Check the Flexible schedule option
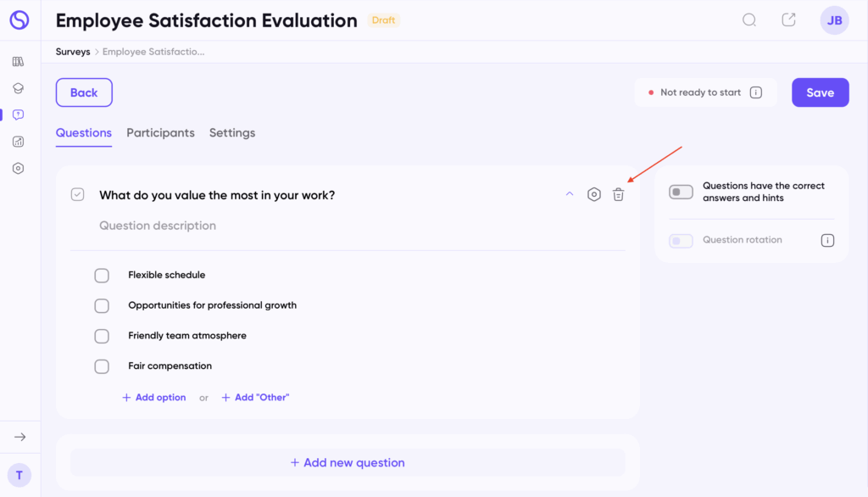Screen dimensions: 868x497 click(102, 276)
